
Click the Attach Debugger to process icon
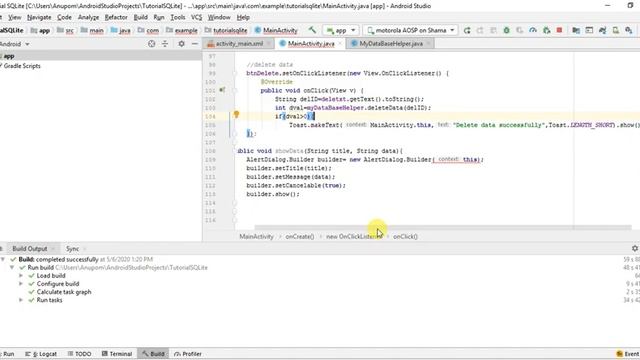(547, 30)
